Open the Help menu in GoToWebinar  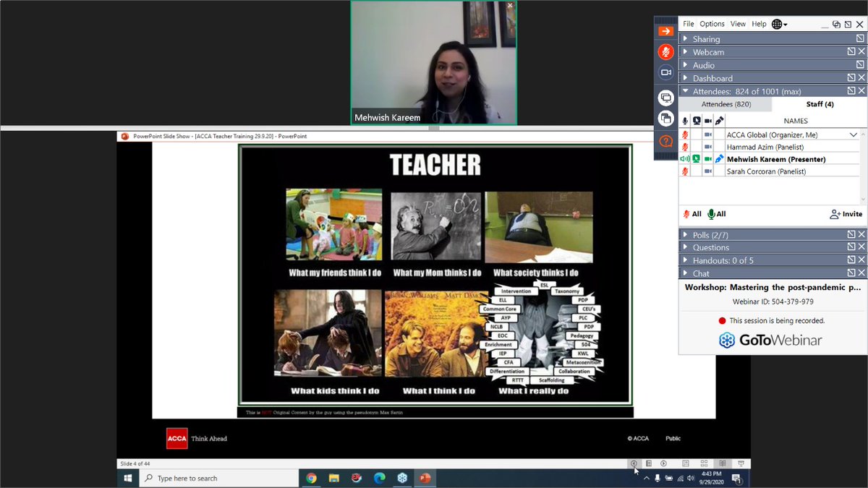point(759,24)
